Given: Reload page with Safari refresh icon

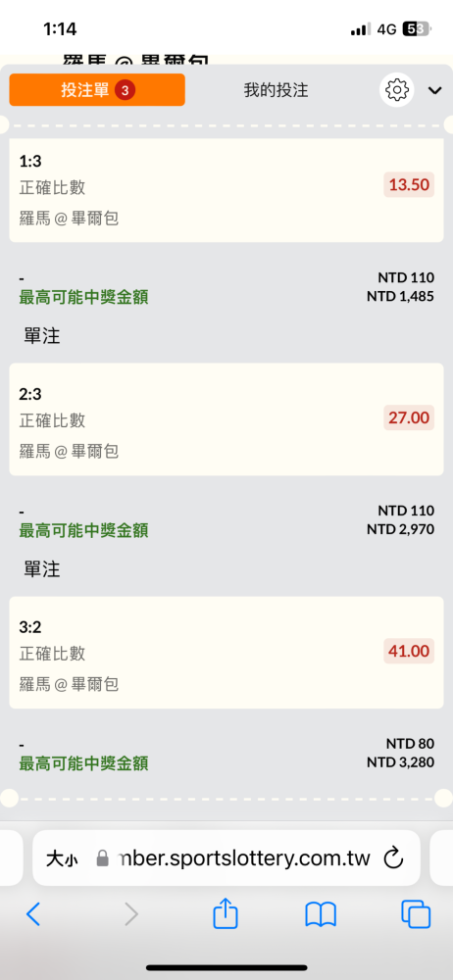Looking at the screenshot, I should click(x=393, y=858).
